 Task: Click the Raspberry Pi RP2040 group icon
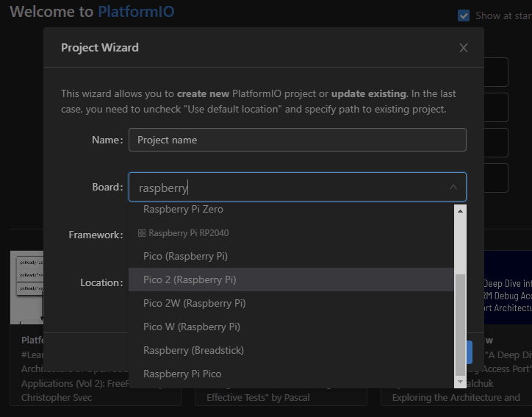click(142, 233)
